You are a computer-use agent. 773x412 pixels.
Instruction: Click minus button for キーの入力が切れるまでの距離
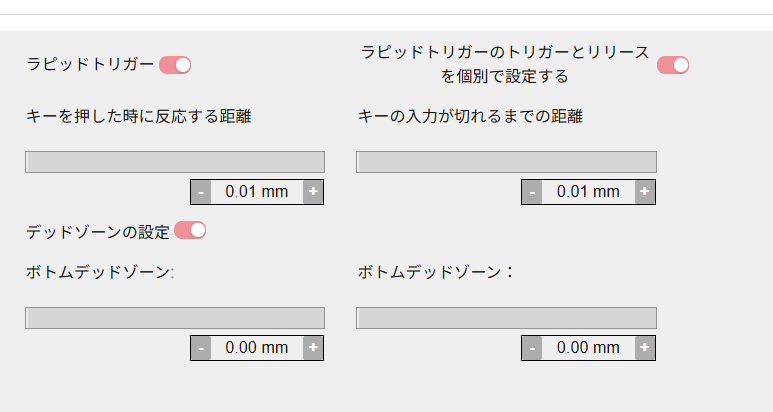pyautogui.click(x=532, y=192)
